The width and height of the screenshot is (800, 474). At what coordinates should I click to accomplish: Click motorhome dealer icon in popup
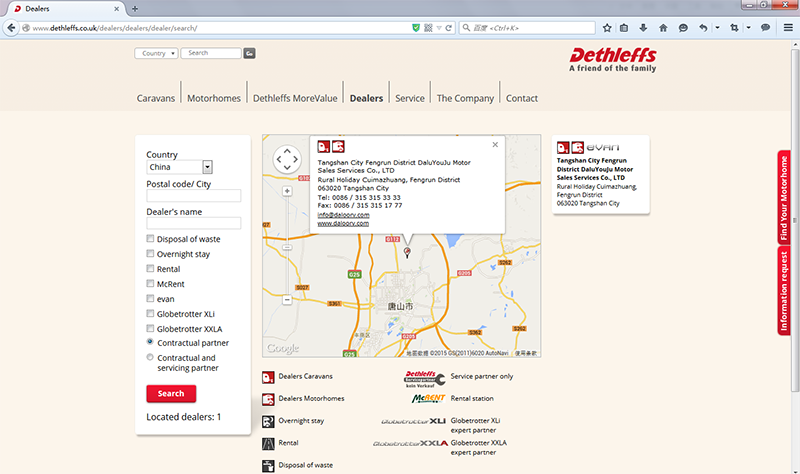pyautogui.click(x=338, y=147)
